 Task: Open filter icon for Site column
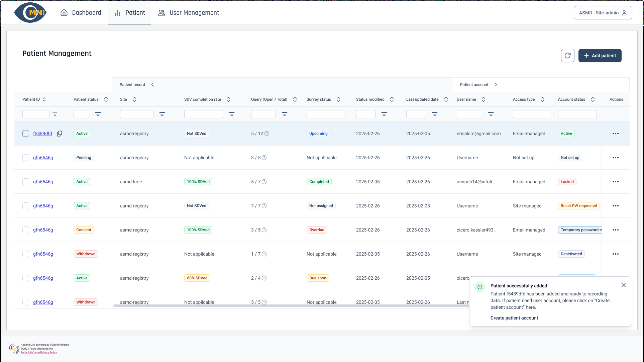point(162,114)
